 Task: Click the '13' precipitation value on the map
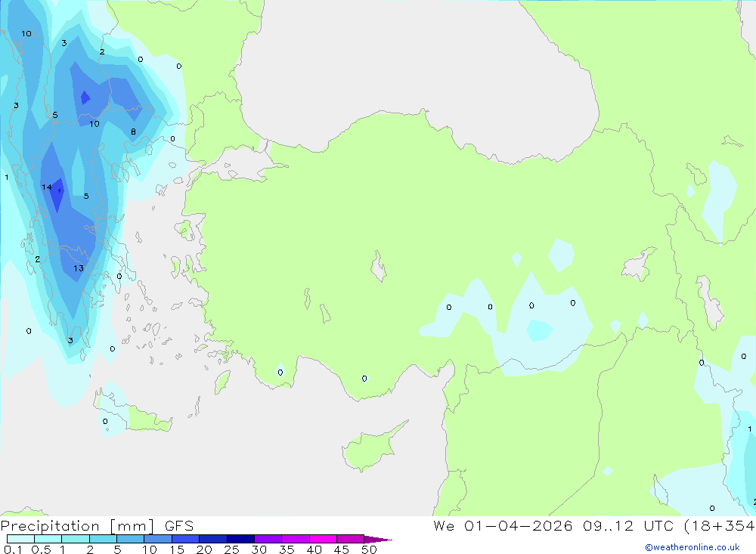[79, 268]
